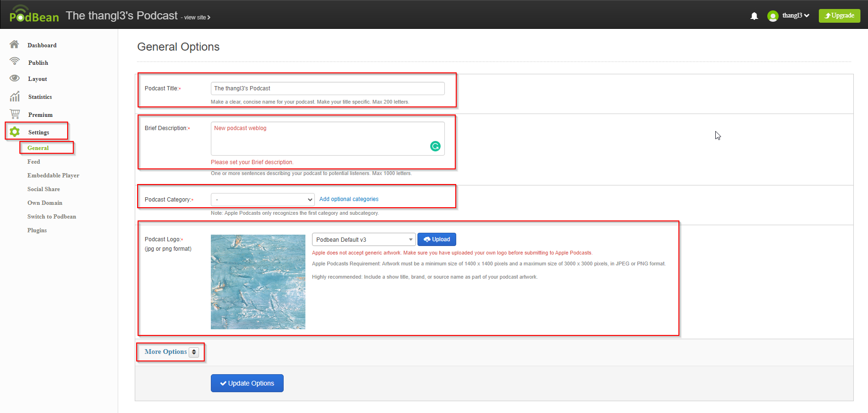The image size is (868, 413).
Task: Open Own Domain settings
Action: pos(45,203)
